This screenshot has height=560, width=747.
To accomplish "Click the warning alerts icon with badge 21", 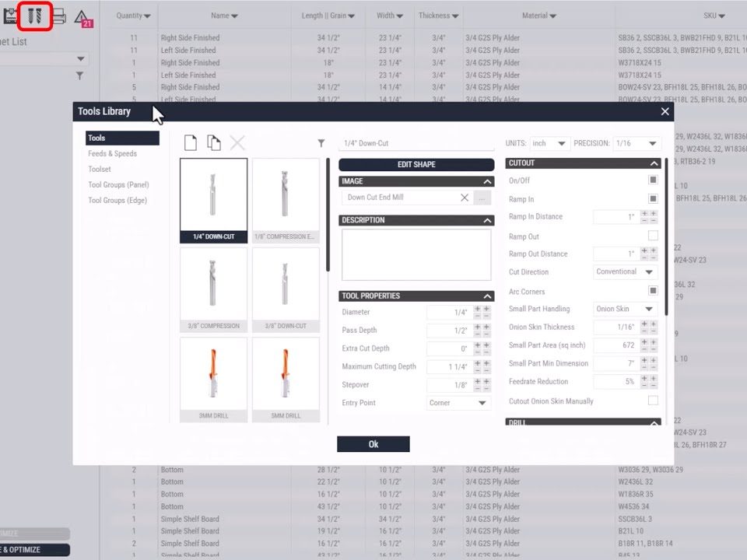I will pos(82,18).
